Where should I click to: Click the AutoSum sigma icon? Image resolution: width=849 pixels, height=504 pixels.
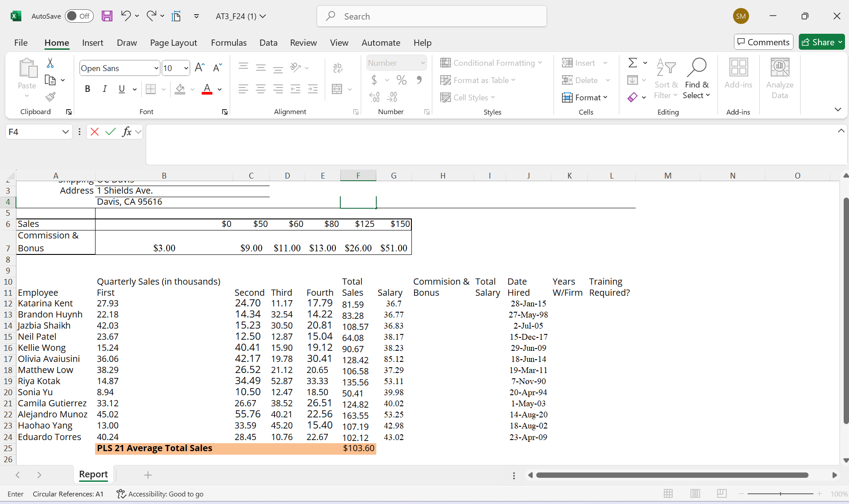point(633,63)
